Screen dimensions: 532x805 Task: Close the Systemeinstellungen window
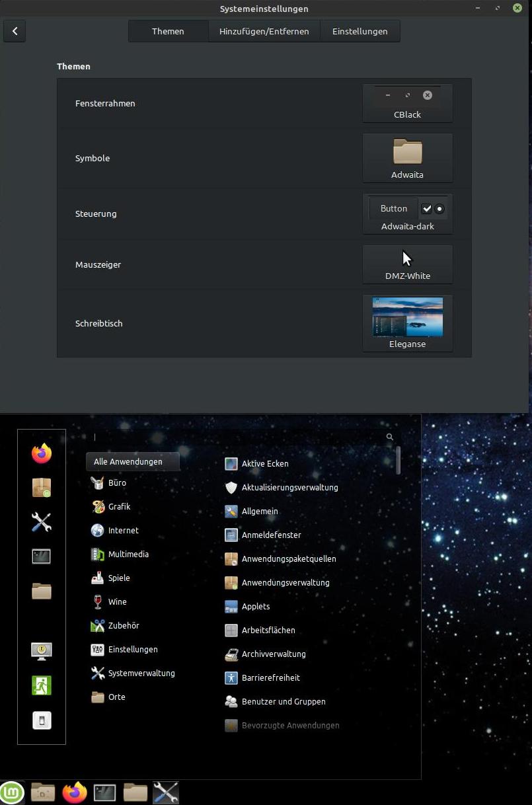click(517, 8)
